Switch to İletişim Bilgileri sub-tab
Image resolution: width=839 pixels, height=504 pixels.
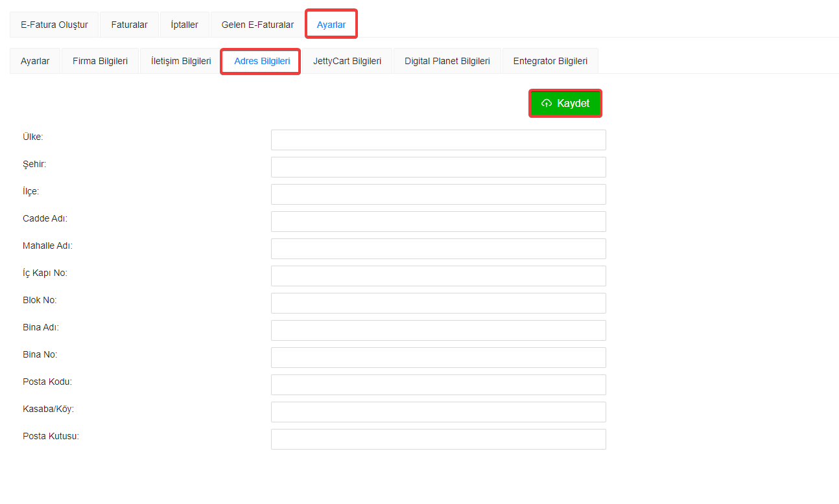point(181,61)
